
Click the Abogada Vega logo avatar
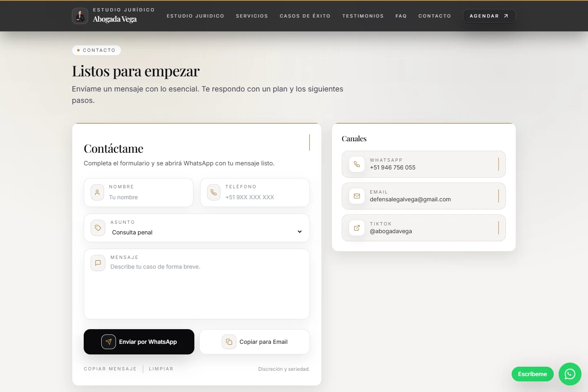80,16
